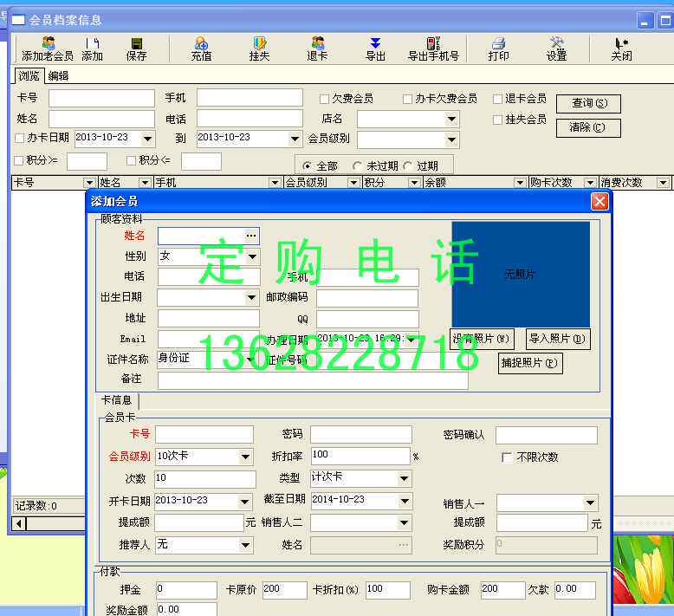This screenshot has width=674, height=616.
Task: Click the horizontal scrollbar left arrow
Action: click(x=18, y=524)
